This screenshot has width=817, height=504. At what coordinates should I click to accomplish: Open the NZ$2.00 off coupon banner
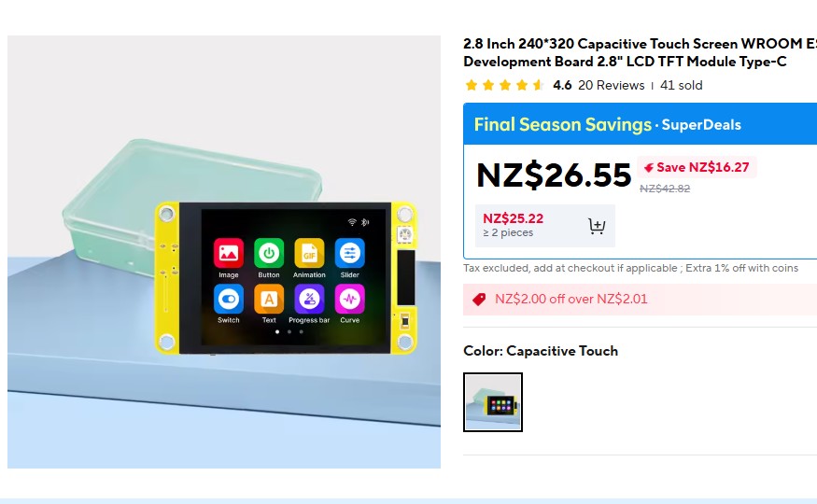640,300
